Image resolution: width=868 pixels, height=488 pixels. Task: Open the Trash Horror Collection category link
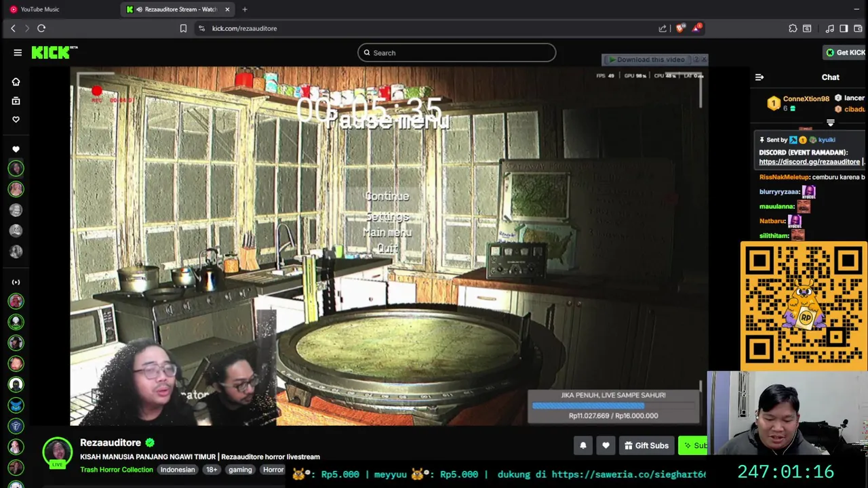(117, 470)
